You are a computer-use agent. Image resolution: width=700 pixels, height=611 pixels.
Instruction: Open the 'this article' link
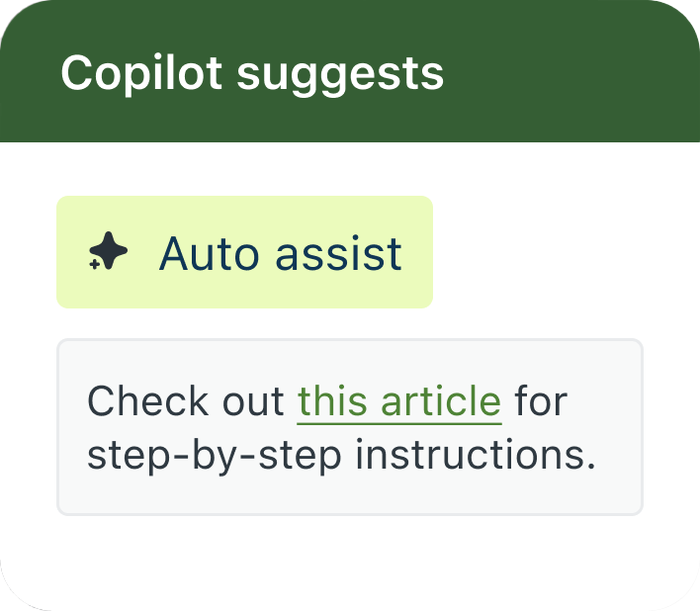coord(399,401)
